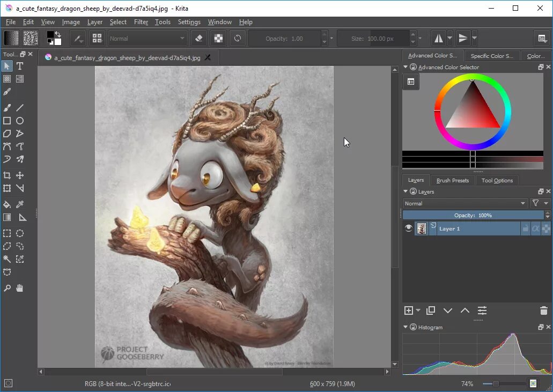Image resolution: width=553 pixels, height=392 pixels.
Task: Toggle Layer 1 alpha lock
Action: [x=545, y=228]
